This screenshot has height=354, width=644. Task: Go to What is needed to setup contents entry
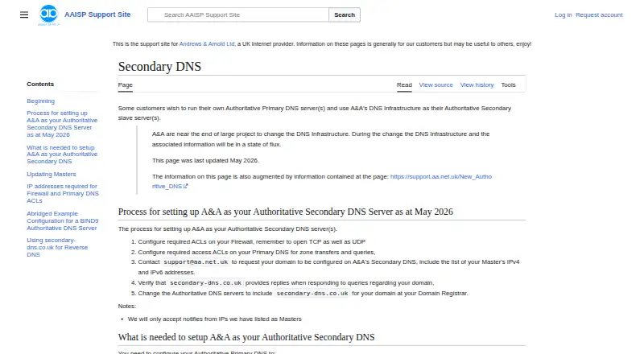(x=62, y=154)
